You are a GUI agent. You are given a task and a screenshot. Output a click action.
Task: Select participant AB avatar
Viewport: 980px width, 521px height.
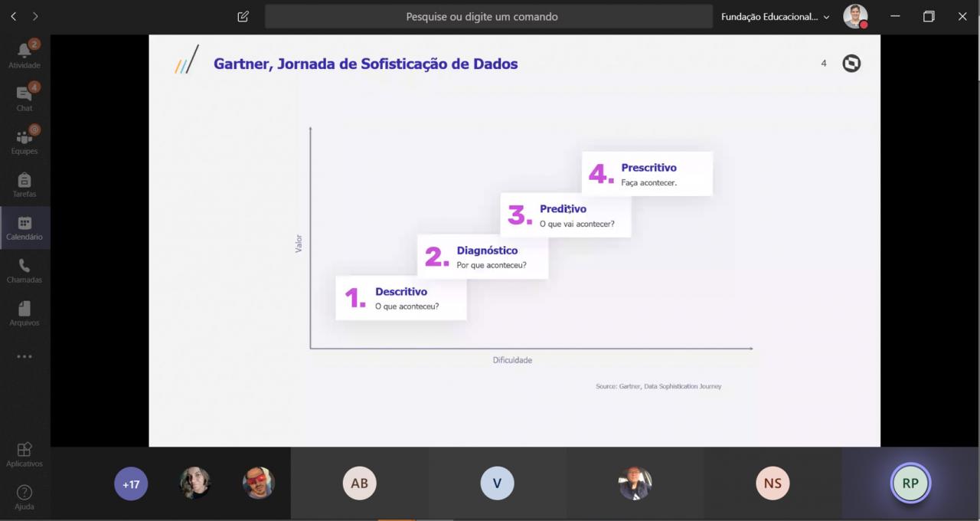[359, 483]
